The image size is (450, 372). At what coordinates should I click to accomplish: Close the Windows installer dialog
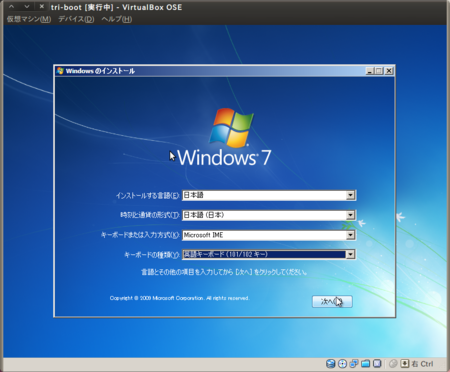click(389, 71)
